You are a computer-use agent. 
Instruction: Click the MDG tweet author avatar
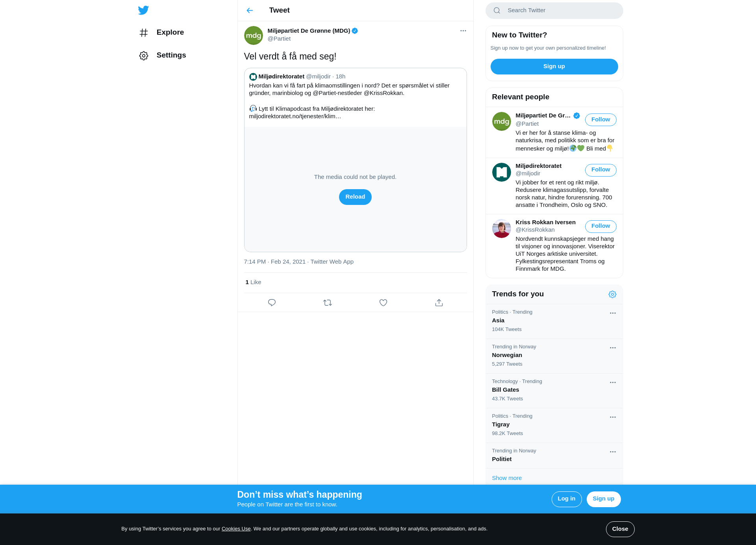point(254,35)
